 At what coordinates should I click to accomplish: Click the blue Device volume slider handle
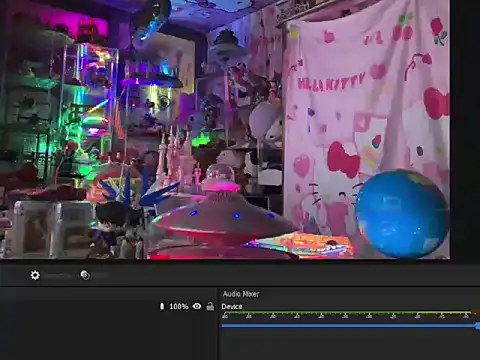[x=478, y=326]
